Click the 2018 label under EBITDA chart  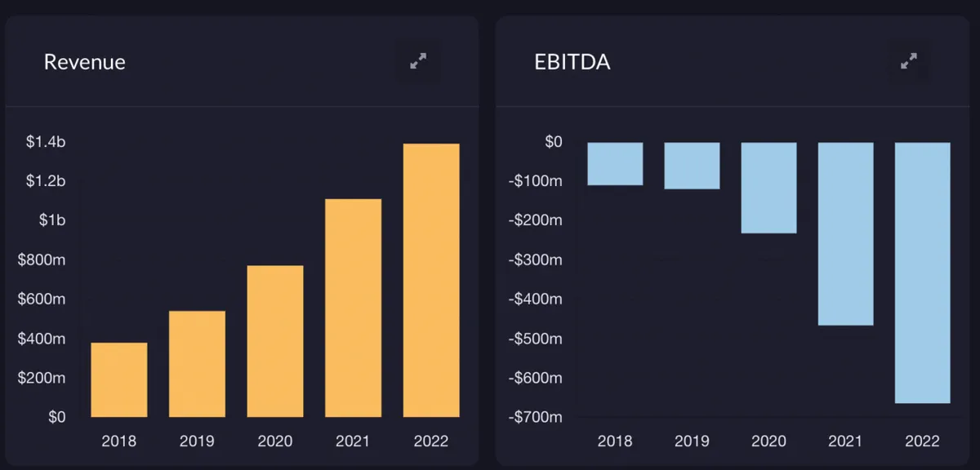[x=615, y=441]
